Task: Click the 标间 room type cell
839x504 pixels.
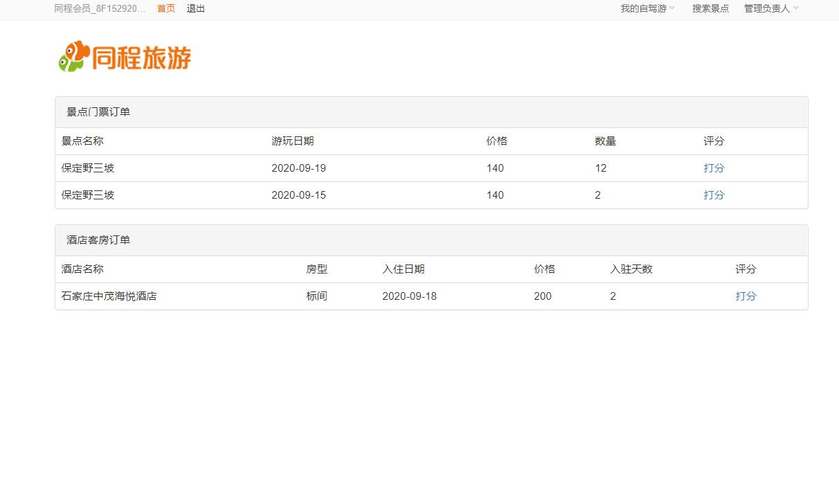Action: [x=316, y=296]
